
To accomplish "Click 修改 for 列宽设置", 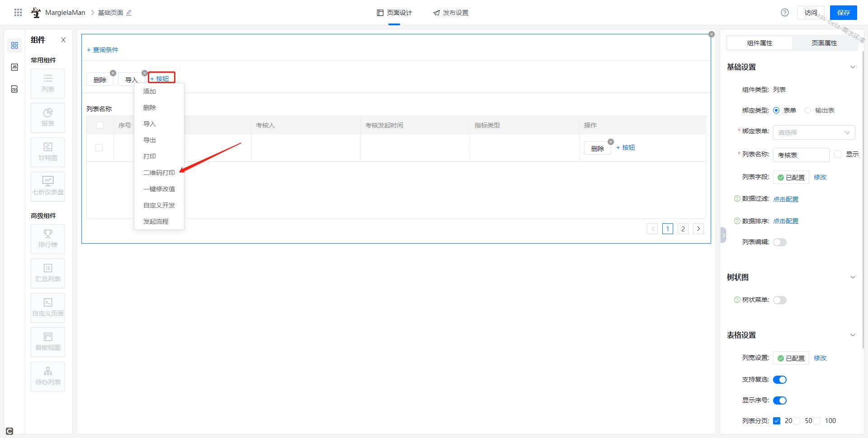I will [x=820, y=358].
